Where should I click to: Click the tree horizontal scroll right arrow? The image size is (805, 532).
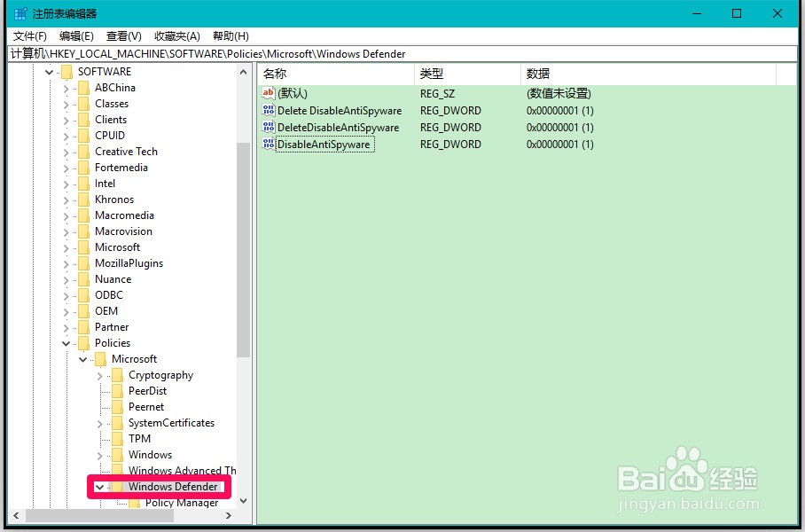pyautogui.click(x=229, y=515)
